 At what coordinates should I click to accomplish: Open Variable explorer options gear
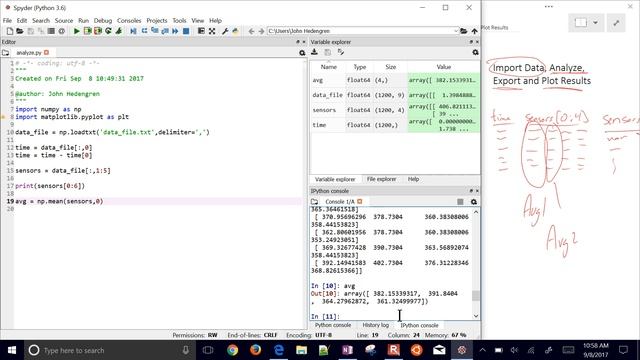[x=475, y=52]
